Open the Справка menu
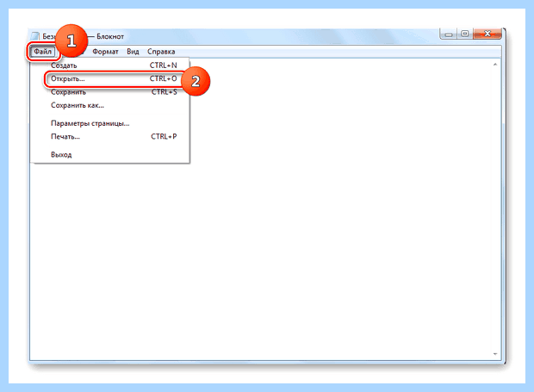 click(161, 52)
